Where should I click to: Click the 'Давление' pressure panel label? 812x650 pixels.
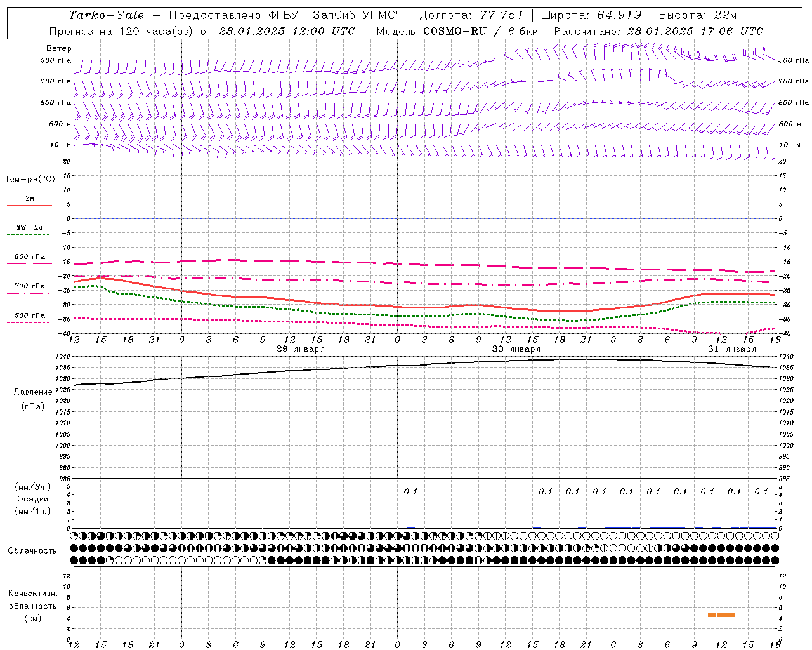[x=33, y=392]
